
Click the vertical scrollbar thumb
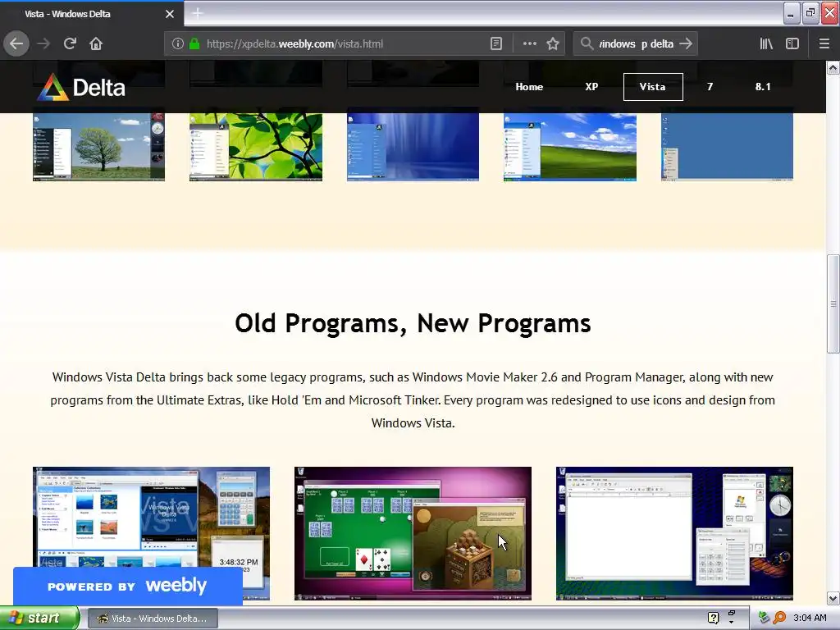point(833,304)
